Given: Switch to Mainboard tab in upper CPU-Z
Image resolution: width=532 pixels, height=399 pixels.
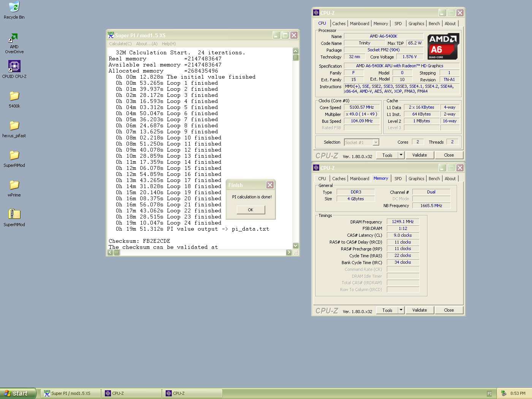Looking at the screenshot, I should [x=359, y=24].
